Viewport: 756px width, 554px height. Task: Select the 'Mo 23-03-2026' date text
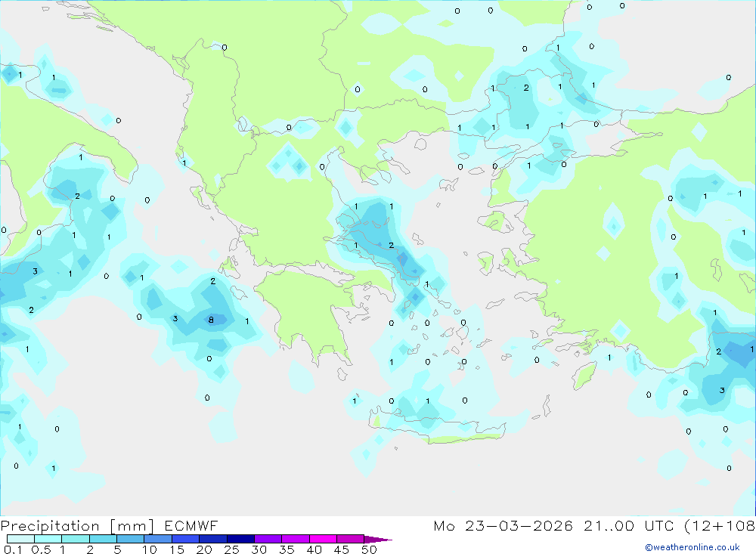503,525
